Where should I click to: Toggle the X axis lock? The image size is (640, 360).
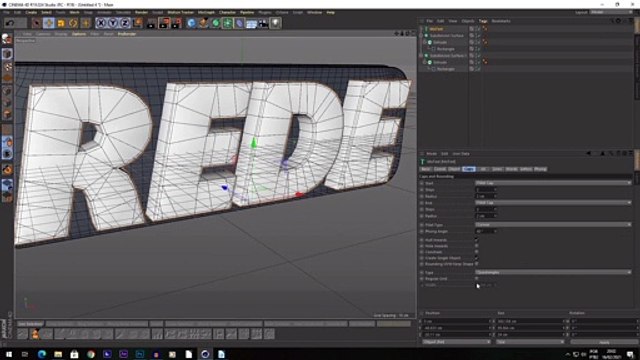tap(101, 23)
